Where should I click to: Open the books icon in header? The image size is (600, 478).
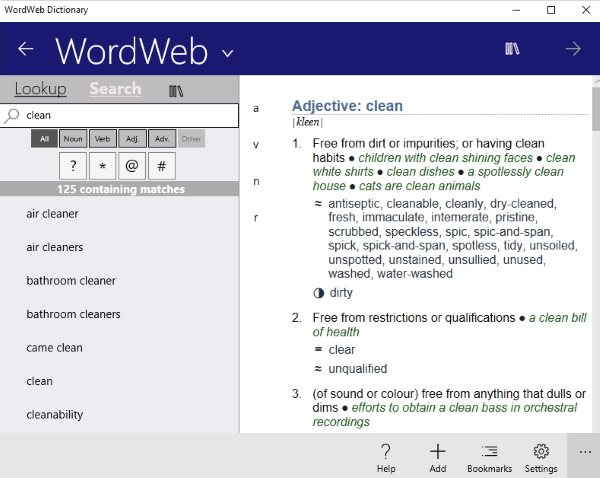coord(513,49)
